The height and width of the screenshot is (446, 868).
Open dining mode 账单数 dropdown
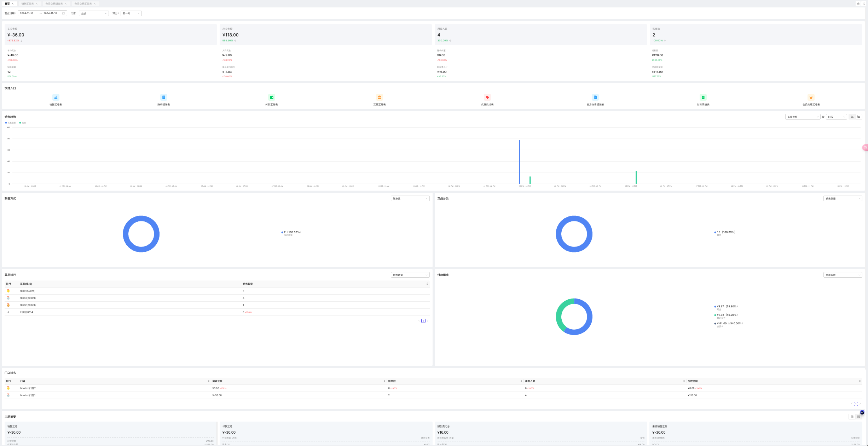point(410,198)
